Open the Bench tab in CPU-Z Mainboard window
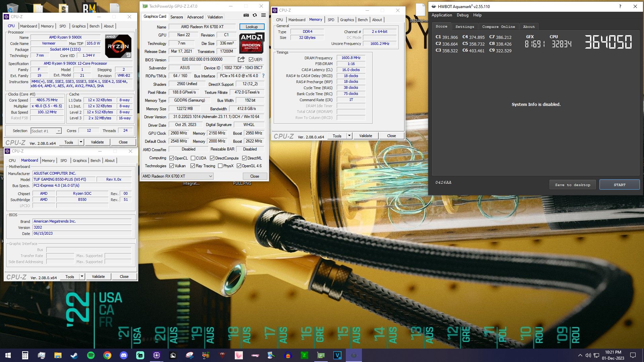This screenshot has height=362, width=644. [95, 161]
